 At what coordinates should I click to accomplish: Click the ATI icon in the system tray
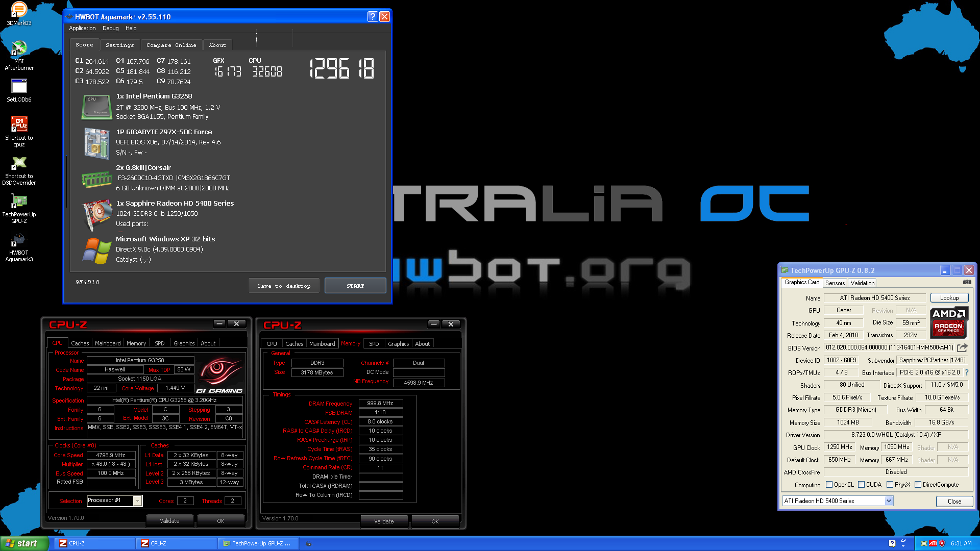pyautogui.click(x=933, y=543)
